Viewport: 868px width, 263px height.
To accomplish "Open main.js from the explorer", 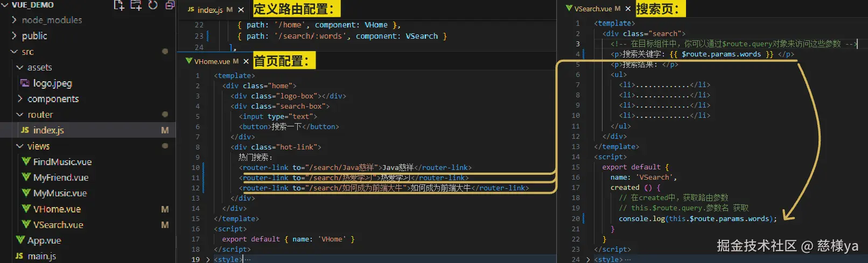I will pos(42,256).
